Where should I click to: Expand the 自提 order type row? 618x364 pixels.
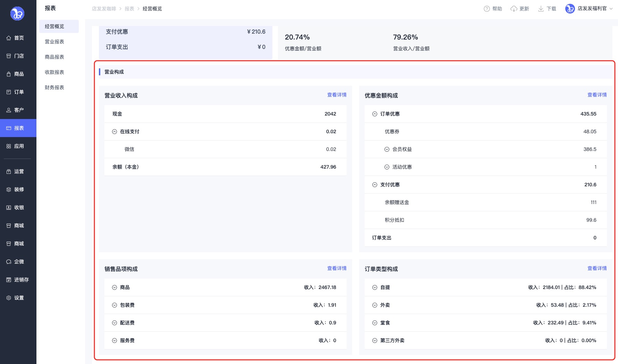tap(375, 288)
